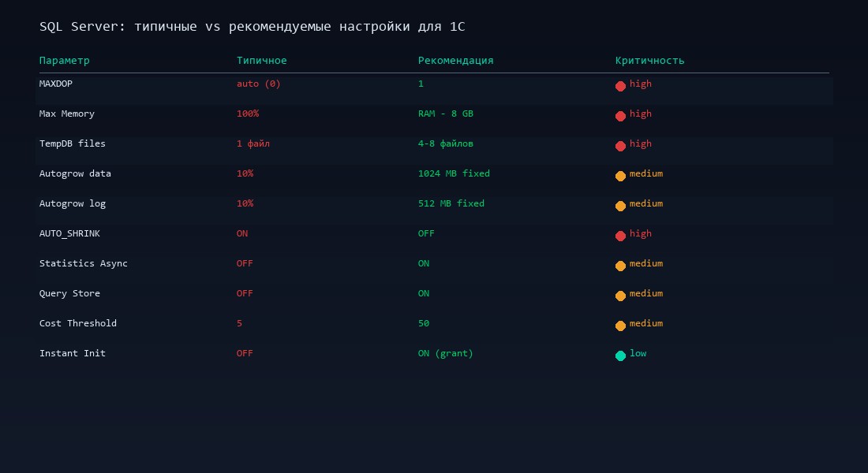Click the green low dot for Instant Init
Screen dimensions: 868x473
(621, 356)
